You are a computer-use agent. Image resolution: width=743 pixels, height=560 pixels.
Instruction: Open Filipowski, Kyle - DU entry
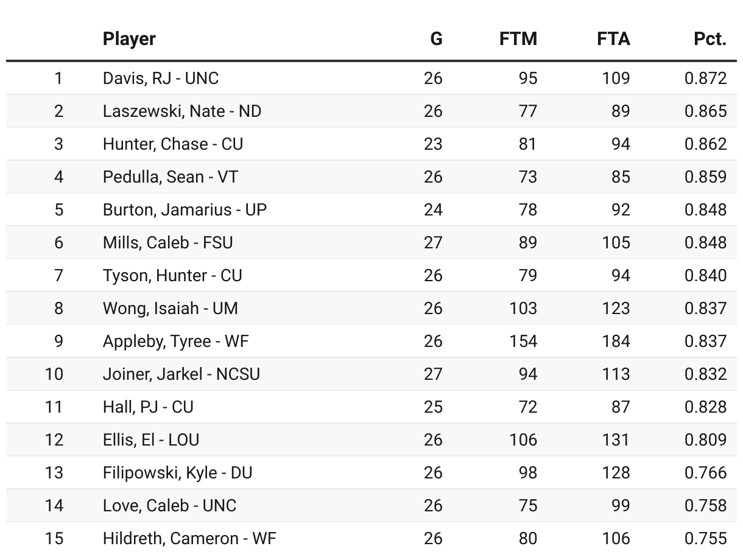click(x=178, y=472)
